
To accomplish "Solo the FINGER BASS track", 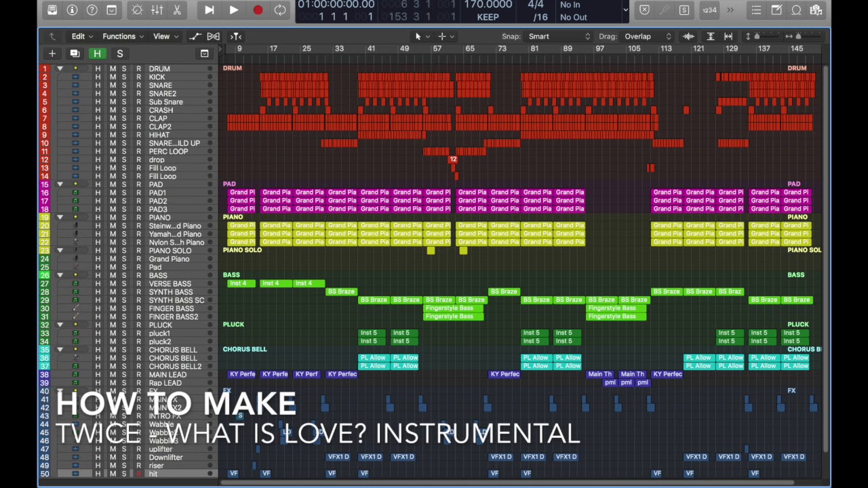I will point(123,308).
